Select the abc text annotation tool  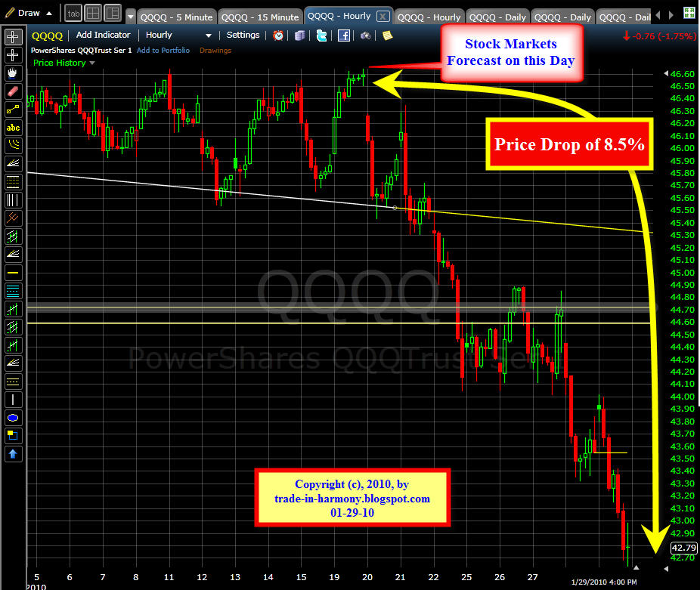pos(13,128)
